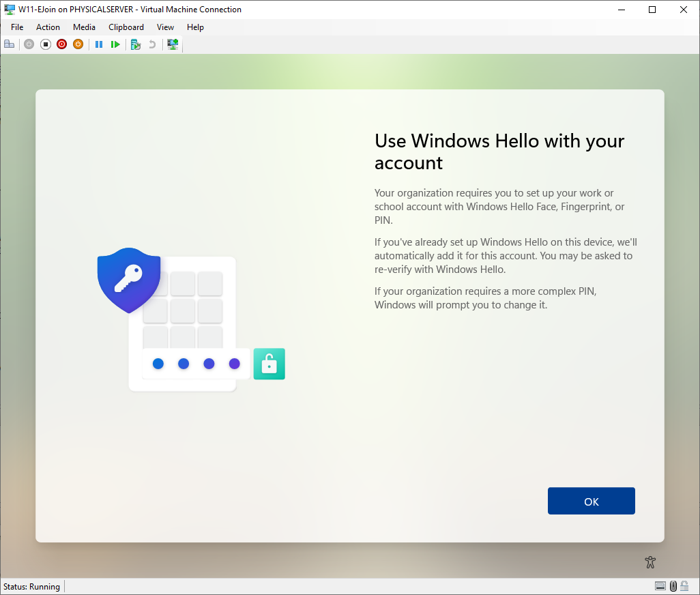
Task: Pause the virtual machine
Action: tap(99, 44)
